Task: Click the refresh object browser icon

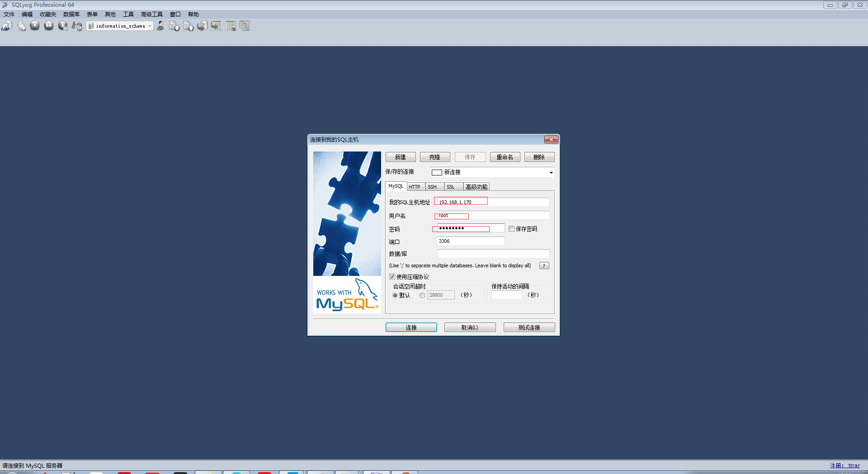Action: click(x=77, y=26)
